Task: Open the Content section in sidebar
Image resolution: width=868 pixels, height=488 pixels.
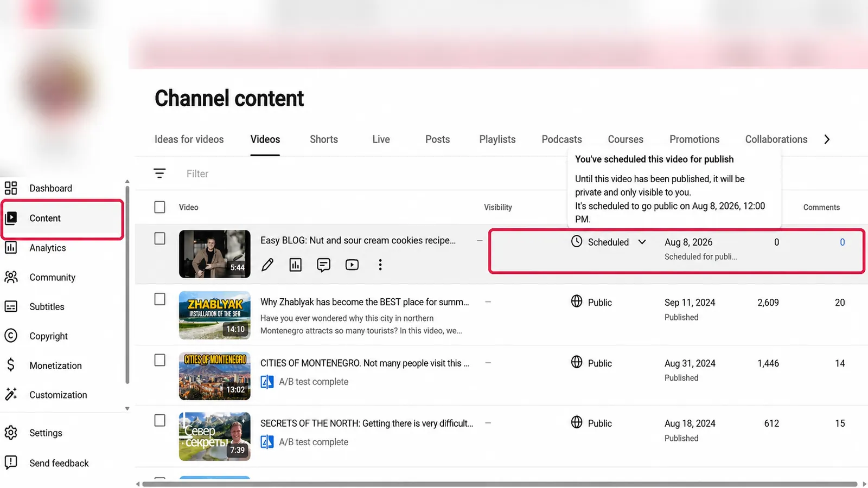Action: click(x=63, y=219)
